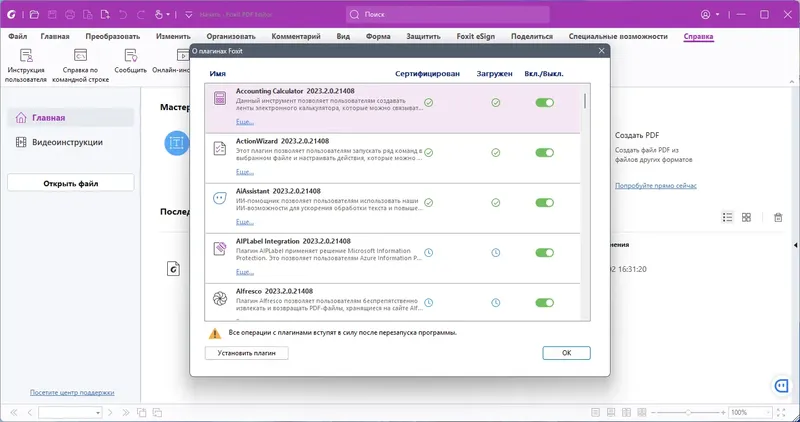The height and width of the screenshot is (422, 800).
Task: Expand the right side panel arrow
Action: (796, 245)
